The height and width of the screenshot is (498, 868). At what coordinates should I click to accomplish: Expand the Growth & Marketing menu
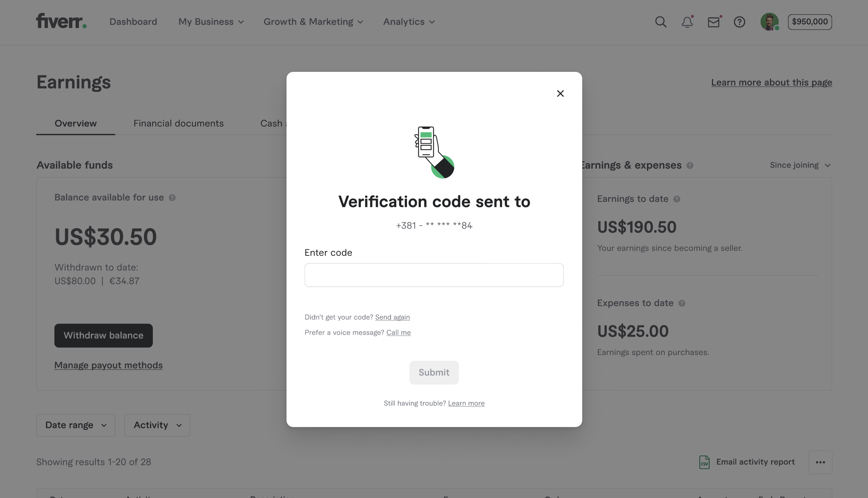(313, 22)
